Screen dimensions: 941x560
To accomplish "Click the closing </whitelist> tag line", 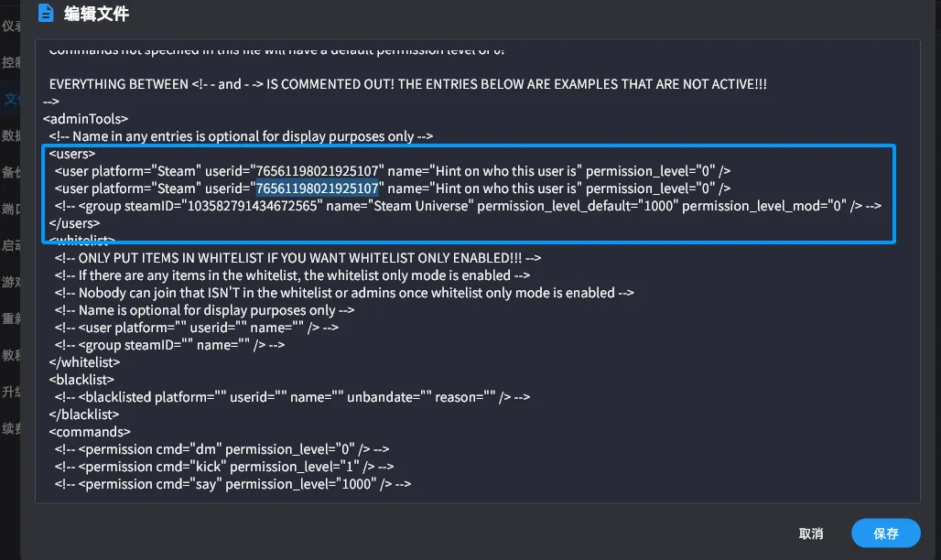I will [x=84, y=362].
